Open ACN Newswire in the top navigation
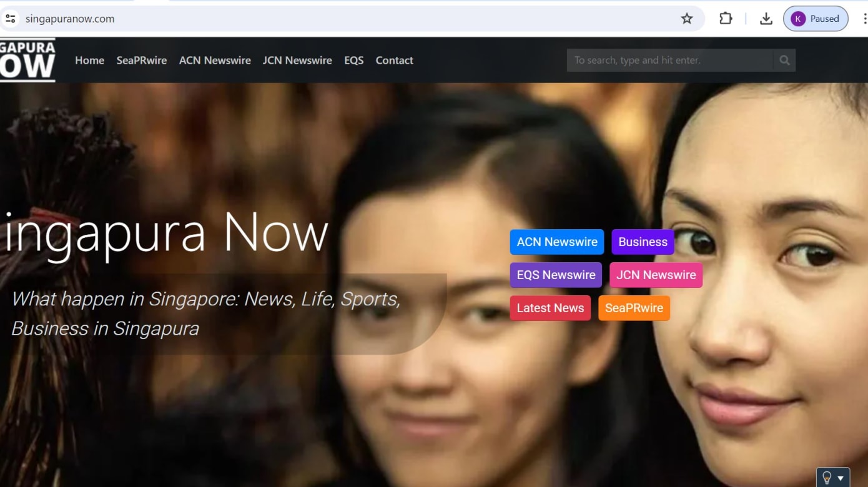 click(215, 61)
